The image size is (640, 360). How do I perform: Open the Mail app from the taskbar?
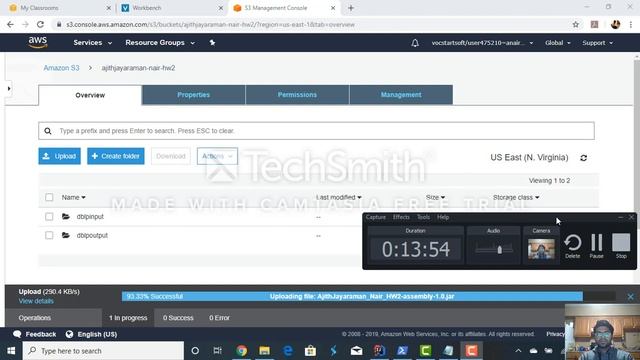click(356, 351)
